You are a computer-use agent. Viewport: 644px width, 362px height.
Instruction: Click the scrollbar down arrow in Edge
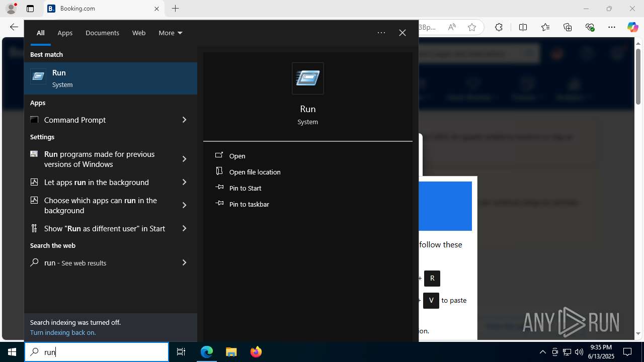click(x=638, y=333)
